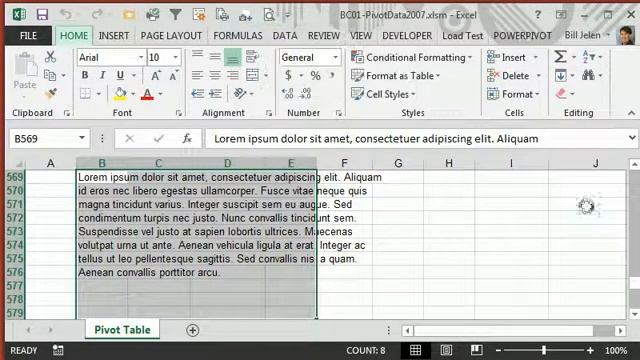Click the Clear eraser icon
This screenshot has height=360, width=640.
click(561, 94)
